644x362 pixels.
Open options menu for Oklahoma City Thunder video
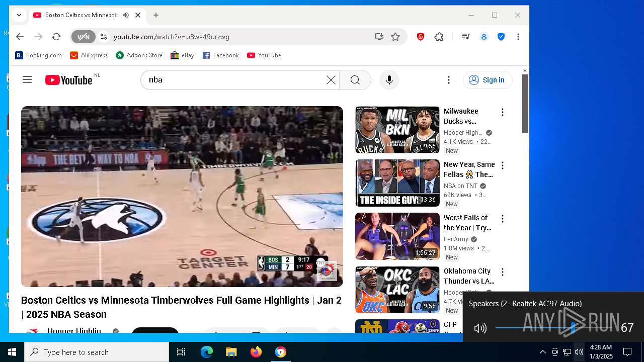coord(502,272)
